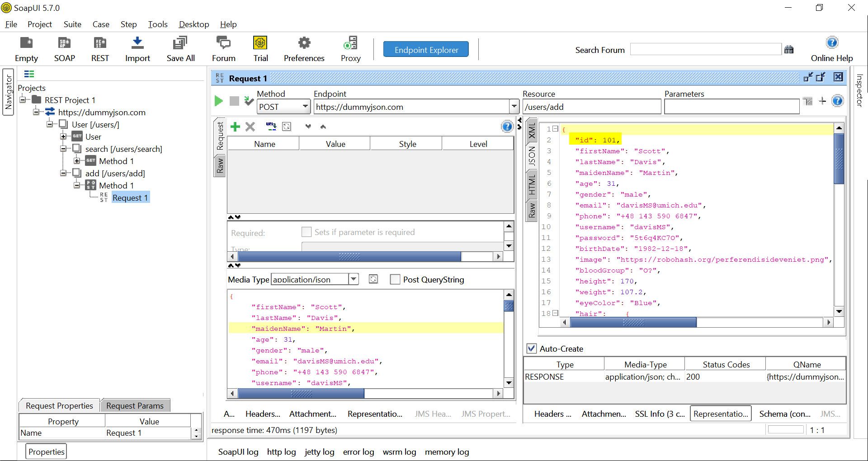The image size is (868, 461).
Task: Open the Tools menu
Action: pos(157,24)
